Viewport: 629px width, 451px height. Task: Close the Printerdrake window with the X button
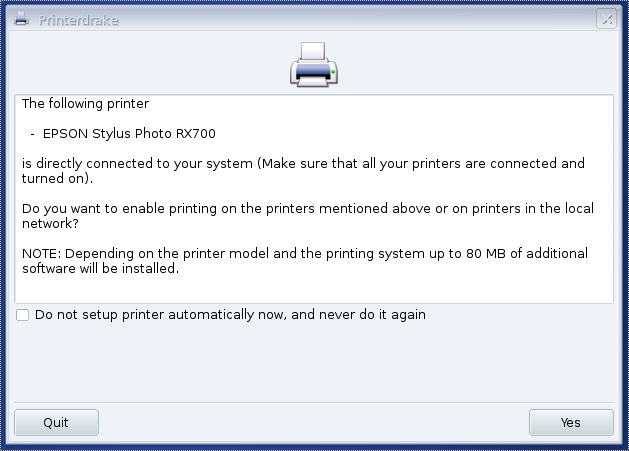coord(606,19)
